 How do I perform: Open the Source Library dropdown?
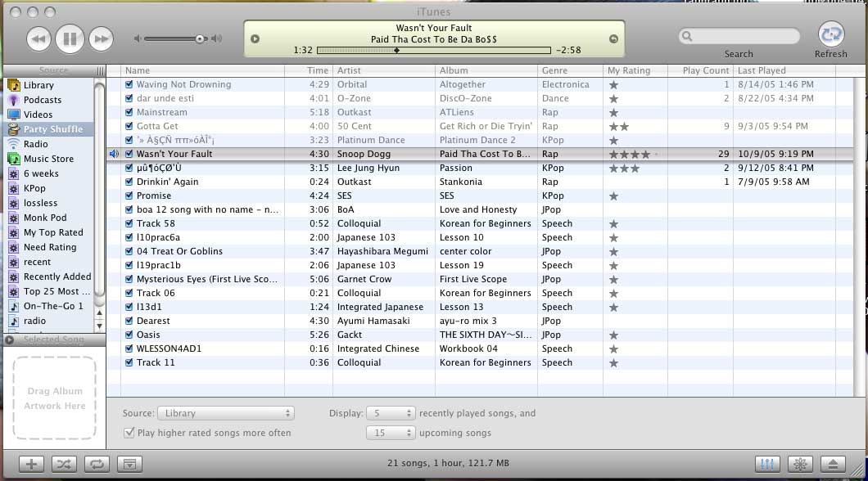coord(226,413)
